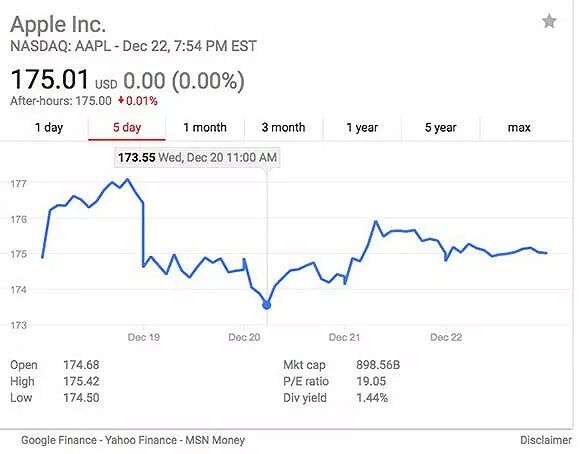
Task: Select the 5 day range tab
Action: [127, 128]
